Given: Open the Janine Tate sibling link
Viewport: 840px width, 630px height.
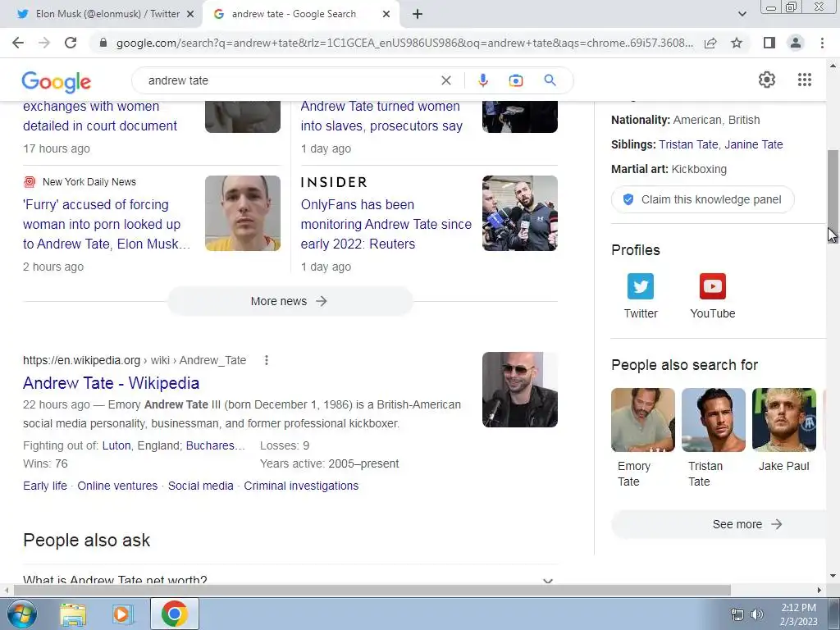Looking at the screenshot, I should coord(754,144).
